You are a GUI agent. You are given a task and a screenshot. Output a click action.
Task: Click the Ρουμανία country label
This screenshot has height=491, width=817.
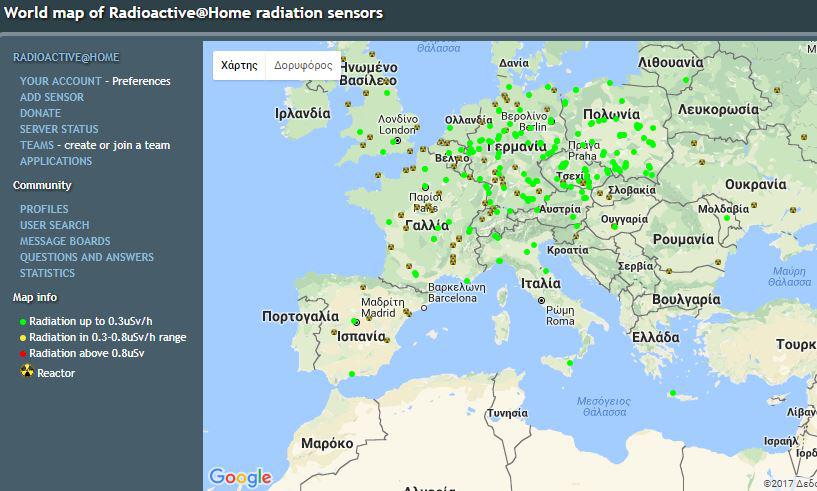(683, 240)
